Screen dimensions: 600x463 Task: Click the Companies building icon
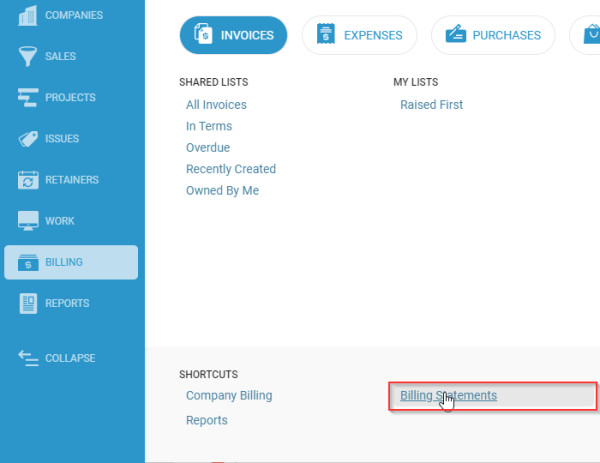[x=26, y=16]
